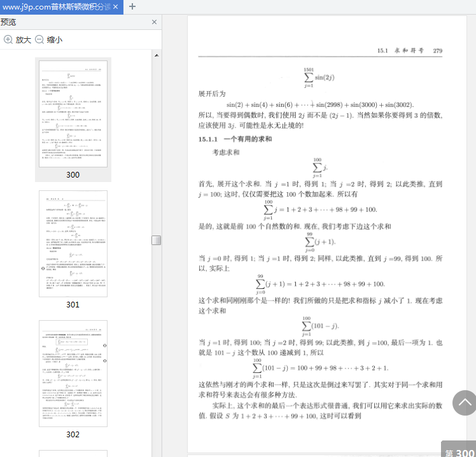The image size is (476, 457).
Task: Select page 301 thumbnail
Action: point(73,244)
